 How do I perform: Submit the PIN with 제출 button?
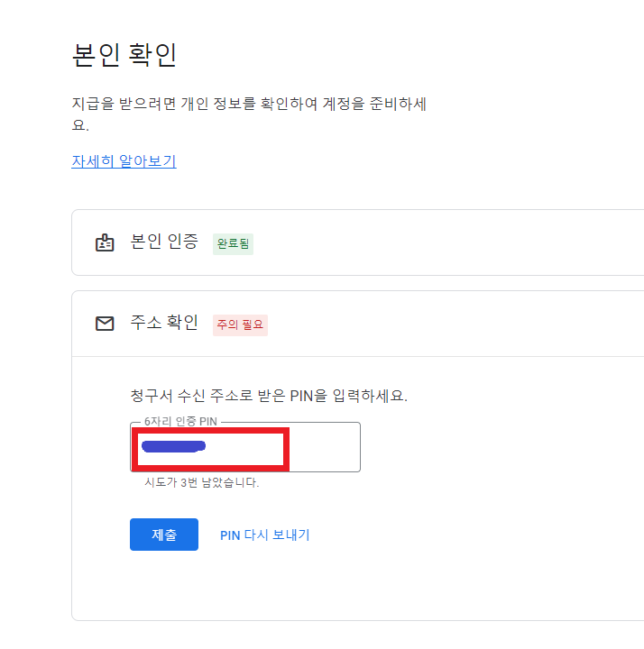click(x=164, y=535)
